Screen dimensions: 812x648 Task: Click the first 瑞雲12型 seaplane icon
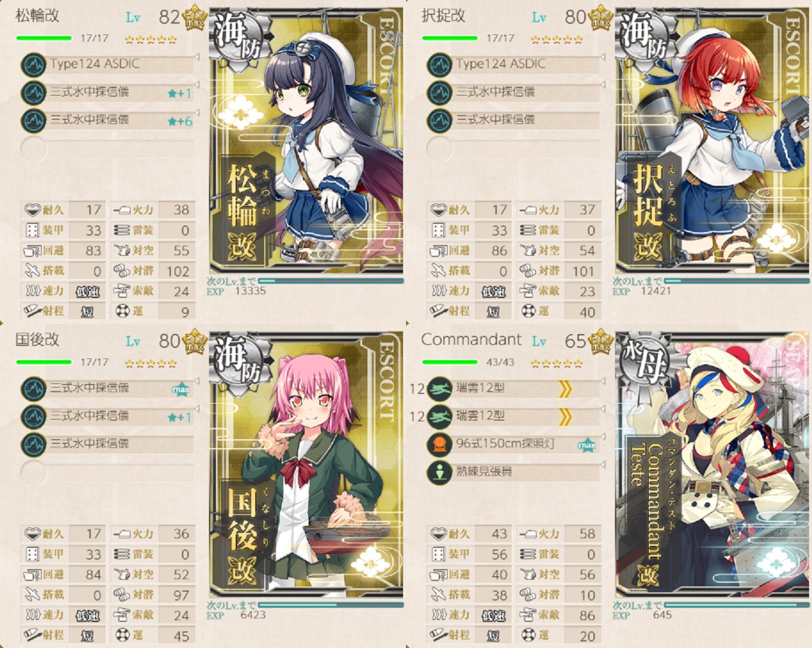(440, 389)
